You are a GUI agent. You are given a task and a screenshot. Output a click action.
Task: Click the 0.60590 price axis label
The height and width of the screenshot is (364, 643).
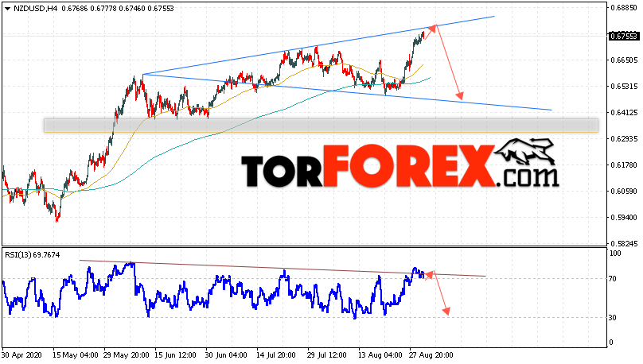[624, 192]
